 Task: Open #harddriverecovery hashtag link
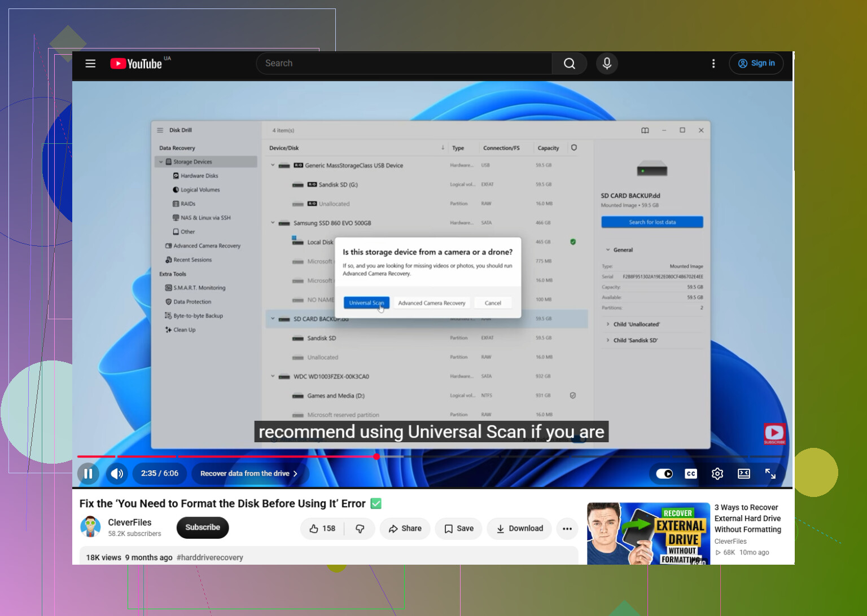pos(210,557)
